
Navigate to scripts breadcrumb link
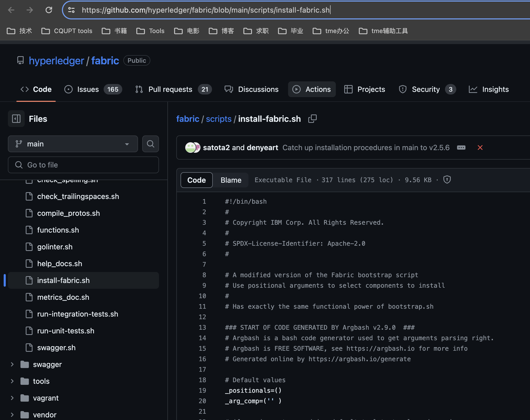point(219,119)
